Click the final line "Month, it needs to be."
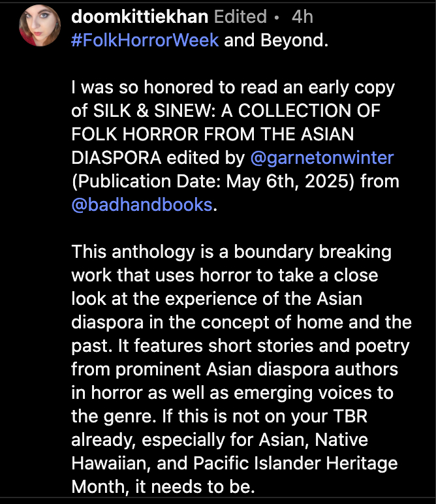 tap(161, 486)
